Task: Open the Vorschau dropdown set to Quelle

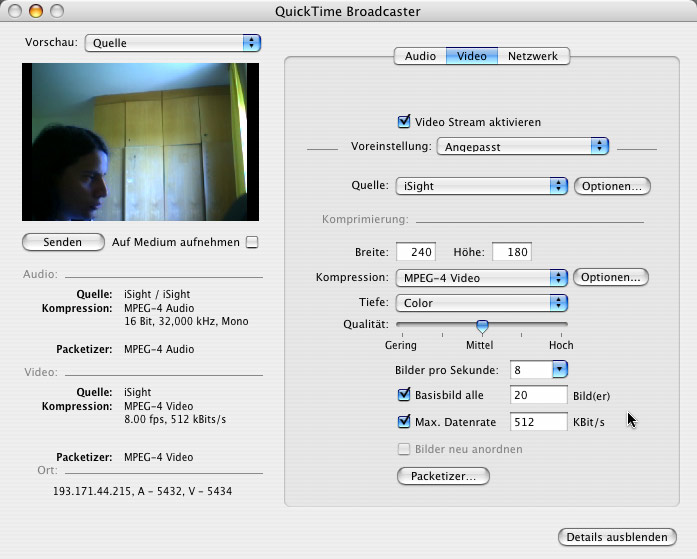Action: 172,43
